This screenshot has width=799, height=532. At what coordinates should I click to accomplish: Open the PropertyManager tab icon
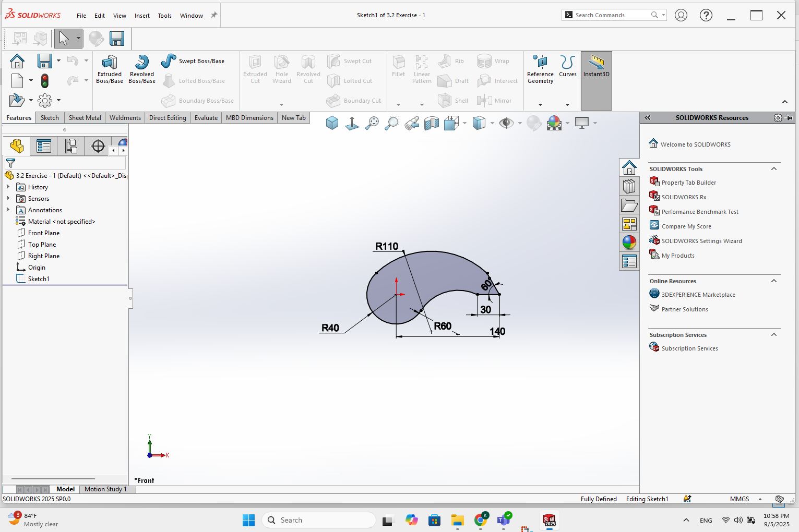click(44, 146)
